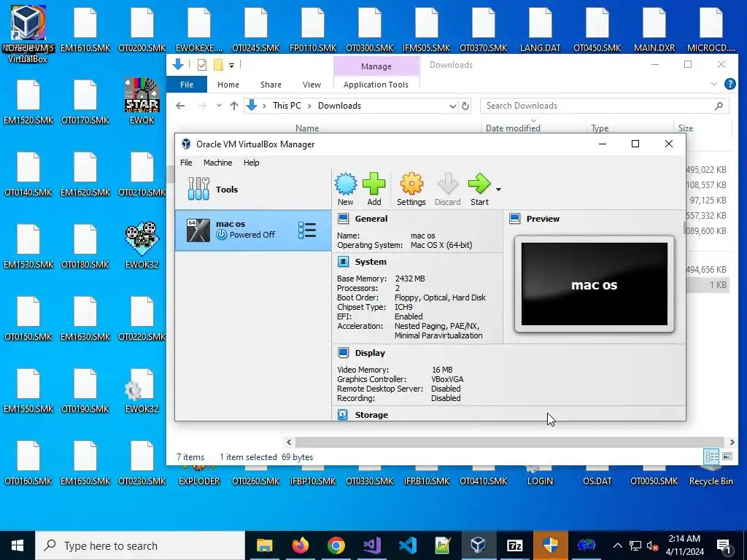Click the mac os preview thumbnail
The width and height of the screenshot is (747, 560).
point(594,284)
